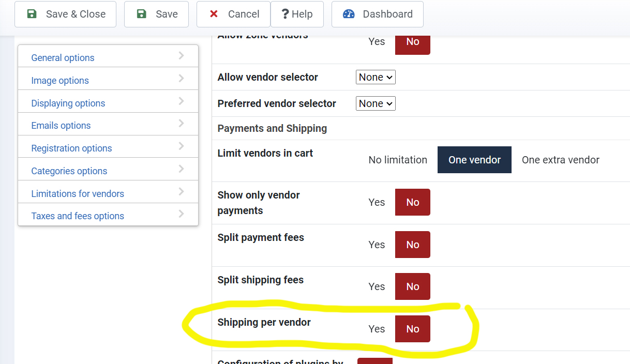Screen dimensions: 630x364
Task: Click the arrow next to Image options
Action: coord(181,79)
